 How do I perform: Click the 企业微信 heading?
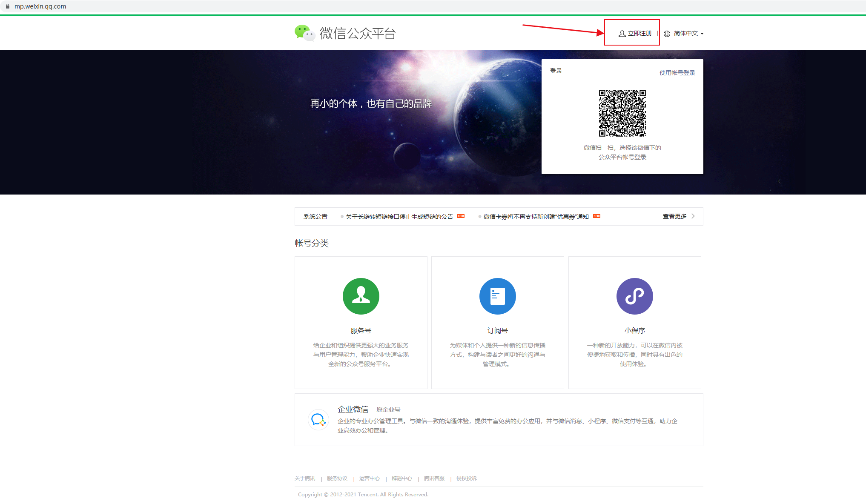coord(353,409)
